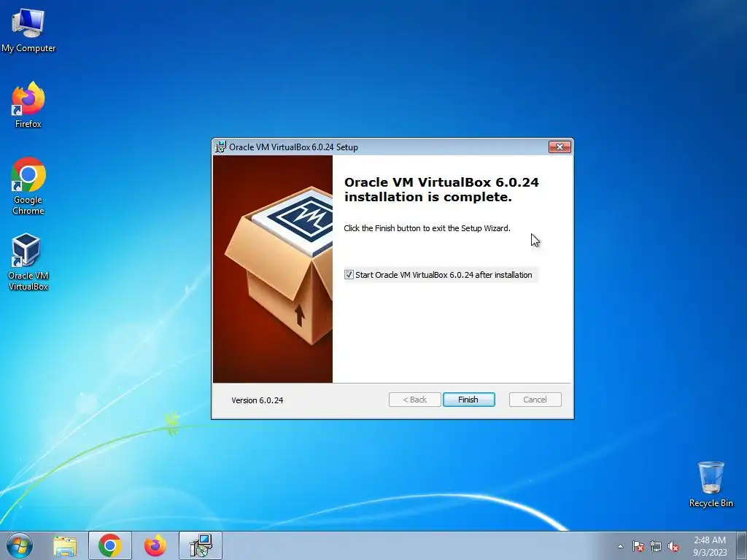
Task: Click the setup icon in dialog title bar
Action: pyautogui.click(x=220, y=147)
